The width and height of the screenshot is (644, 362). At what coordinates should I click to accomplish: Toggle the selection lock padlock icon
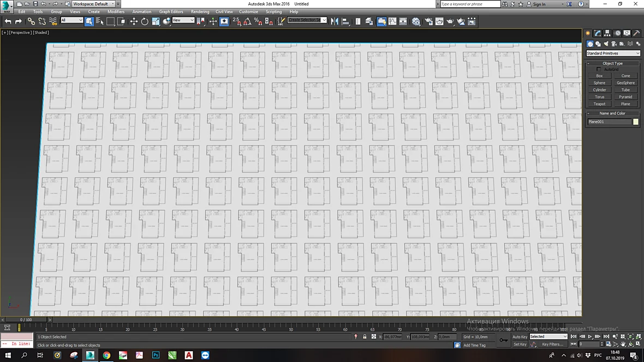click(365, 336)
